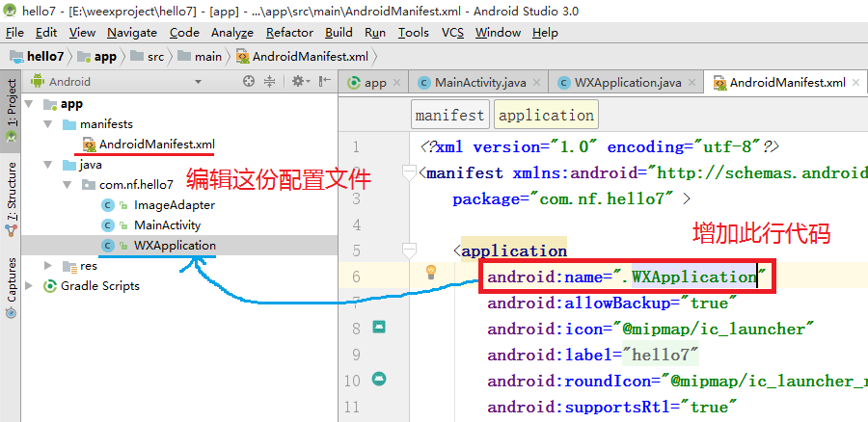Toggle the 1: Project side tab
This screenshot has height=422, width=868.
11,111
